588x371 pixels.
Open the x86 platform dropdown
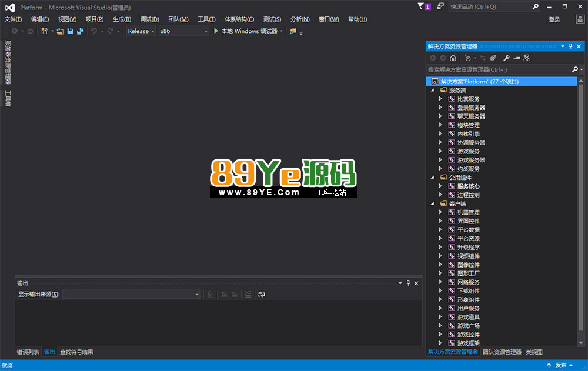(x=183, y=31)
